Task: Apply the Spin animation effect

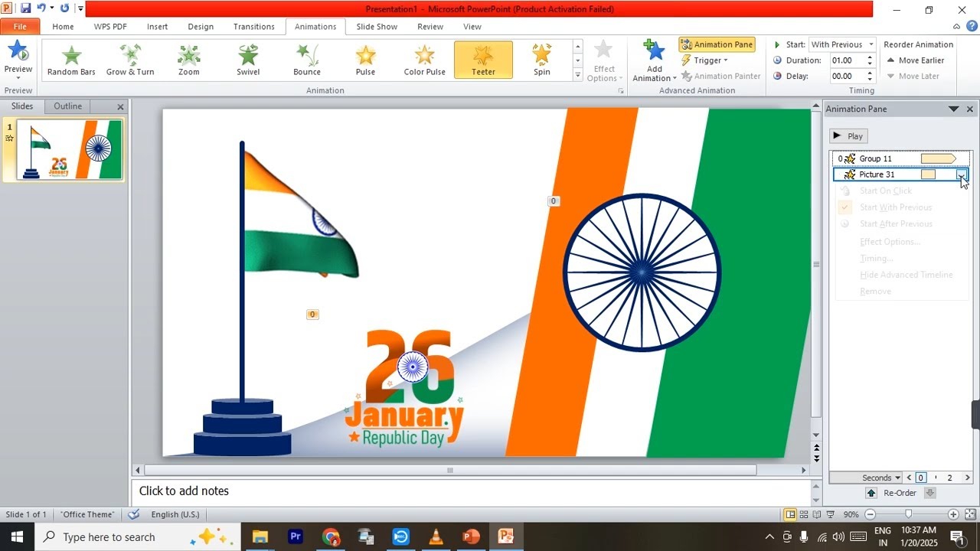Action: [542, 60]
